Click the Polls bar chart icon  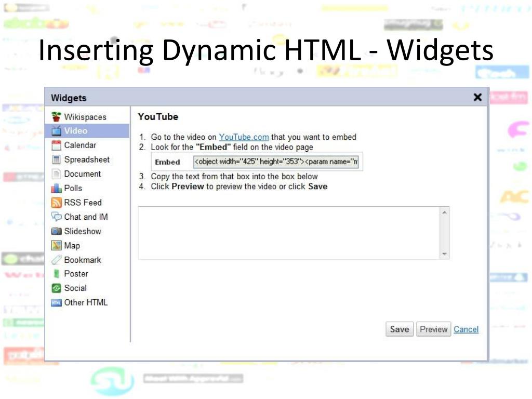[56, 188]
